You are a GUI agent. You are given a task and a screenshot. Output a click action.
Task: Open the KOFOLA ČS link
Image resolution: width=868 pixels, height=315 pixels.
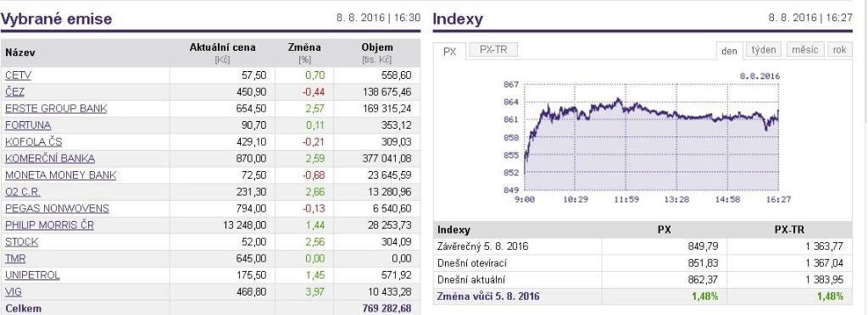point(33,141)
